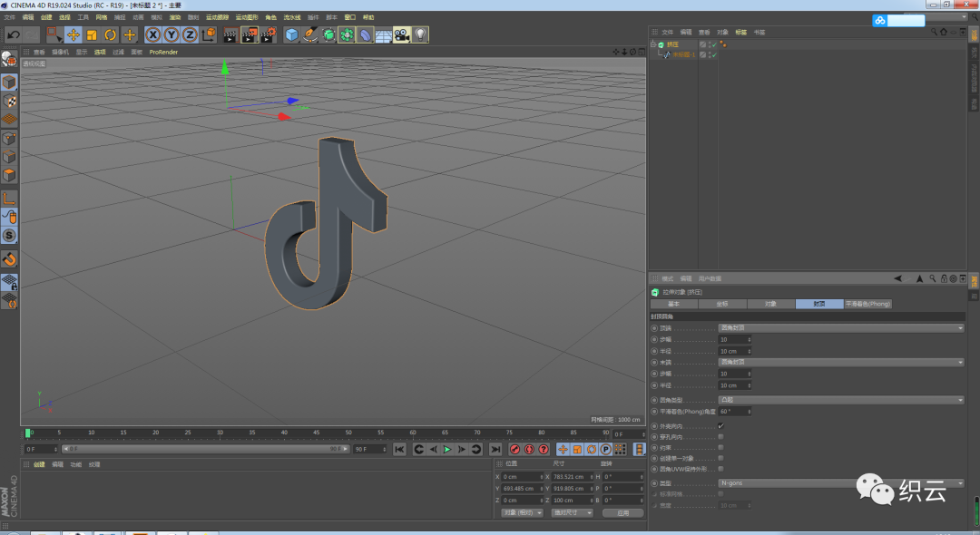Click stepper on end frame 90 F field
The width and height of the screenshot is (980, 535).
coord(385,450)
